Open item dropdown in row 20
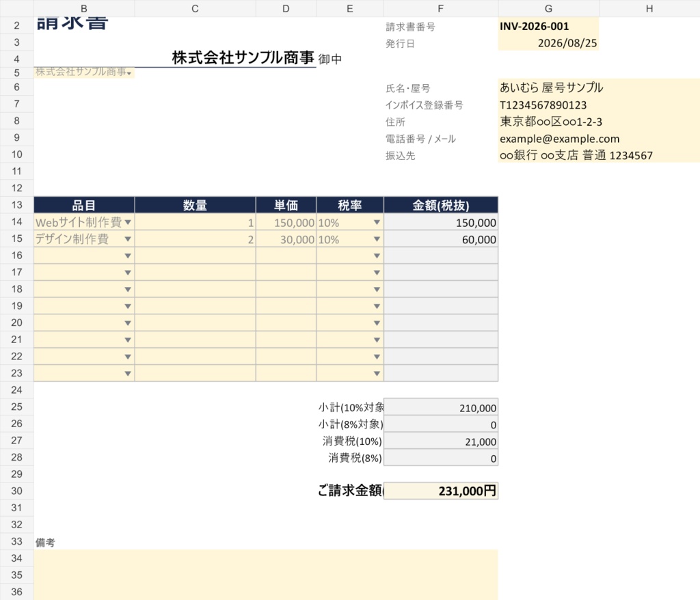The image size is (700, 600). (128, 323)
